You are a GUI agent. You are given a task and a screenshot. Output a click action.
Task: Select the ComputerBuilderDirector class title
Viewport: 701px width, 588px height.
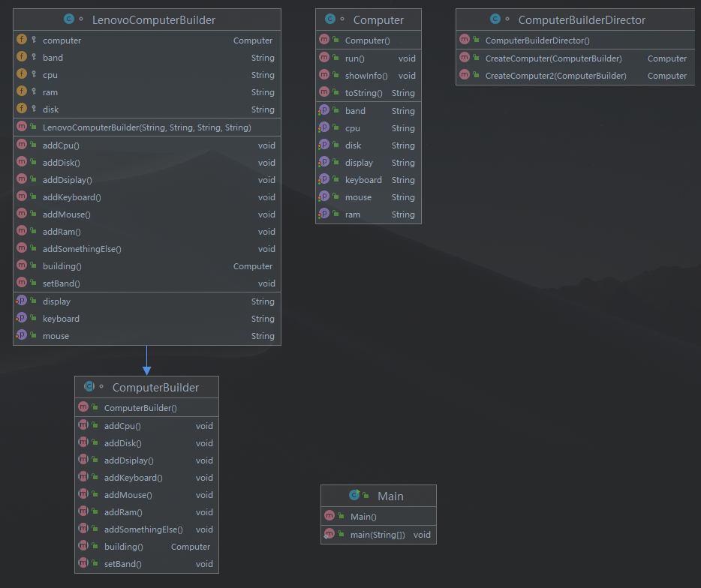[x=582, y=20]
